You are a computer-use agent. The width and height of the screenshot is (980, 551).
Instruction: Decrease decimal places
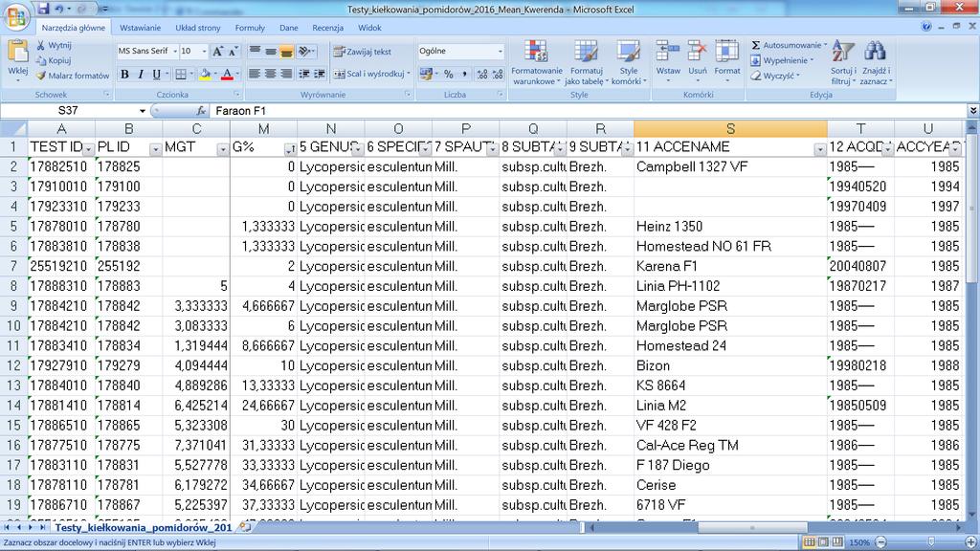498,75
